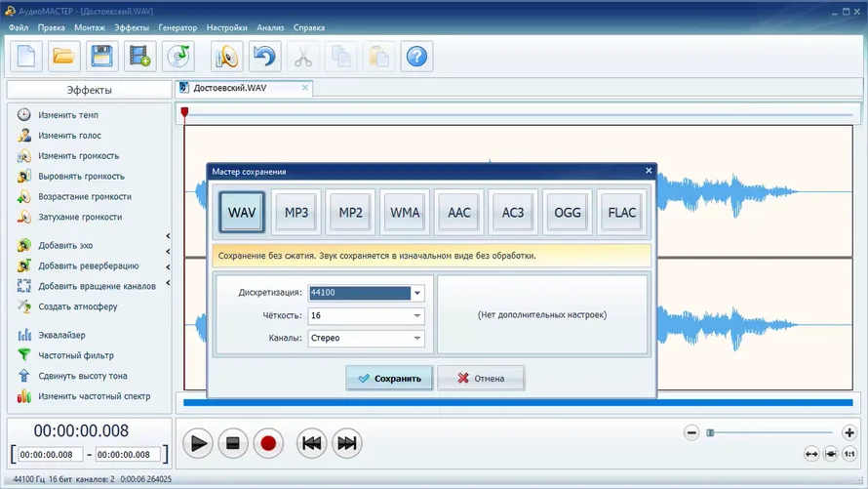Viewport: 868px width, 489px height.
Task: Select the WAV format button
Action: [242, 212]
